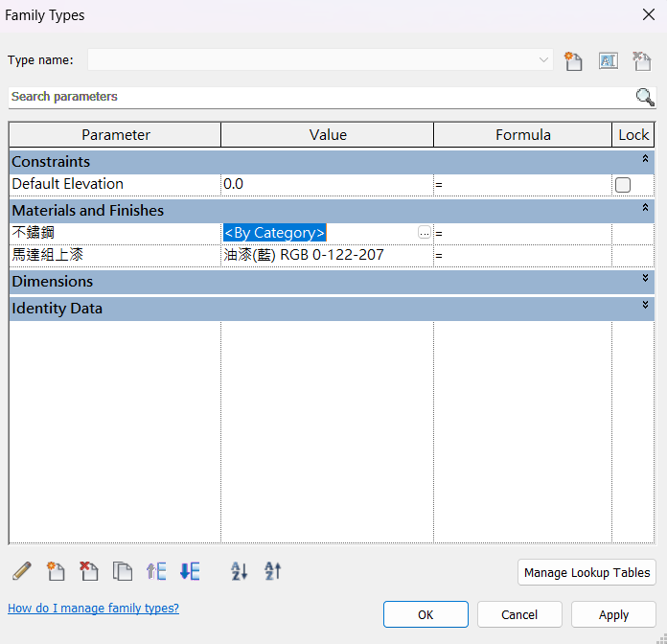Click the Manage Lookup Tables button
Screen dimensions: 667x644
586,573
